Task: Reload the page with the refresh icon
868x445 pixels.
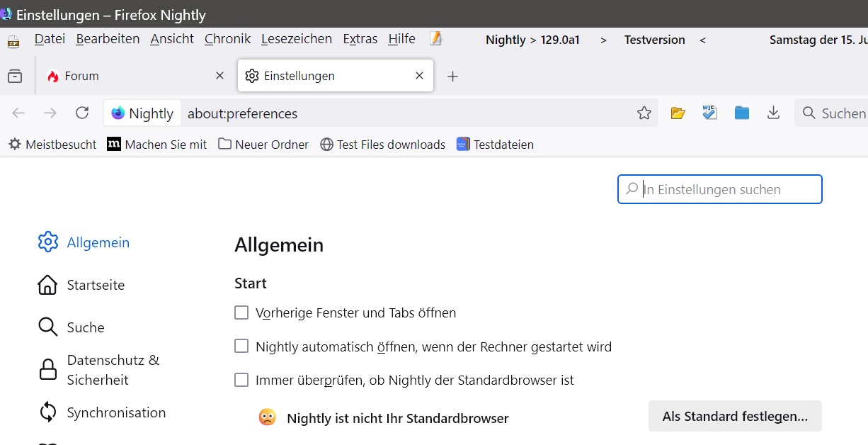Action: coord(82,112)
